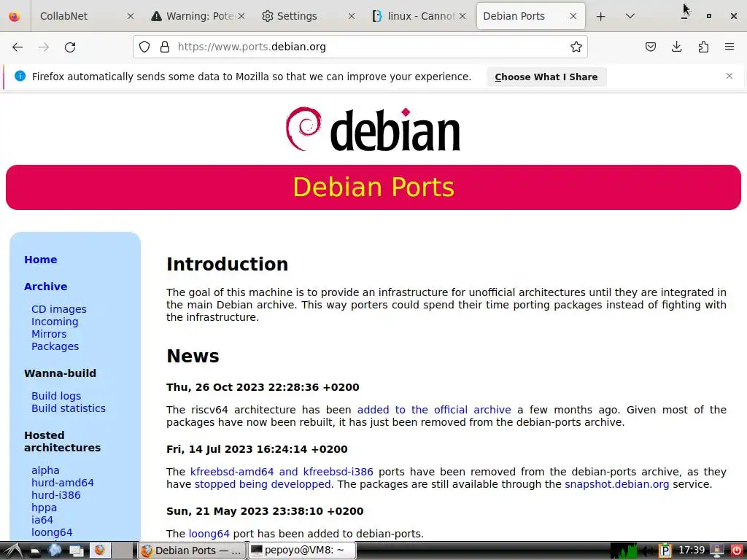Expand the list all tabs chevron
This screenshot has width=747, height=560.
(630, 16)
